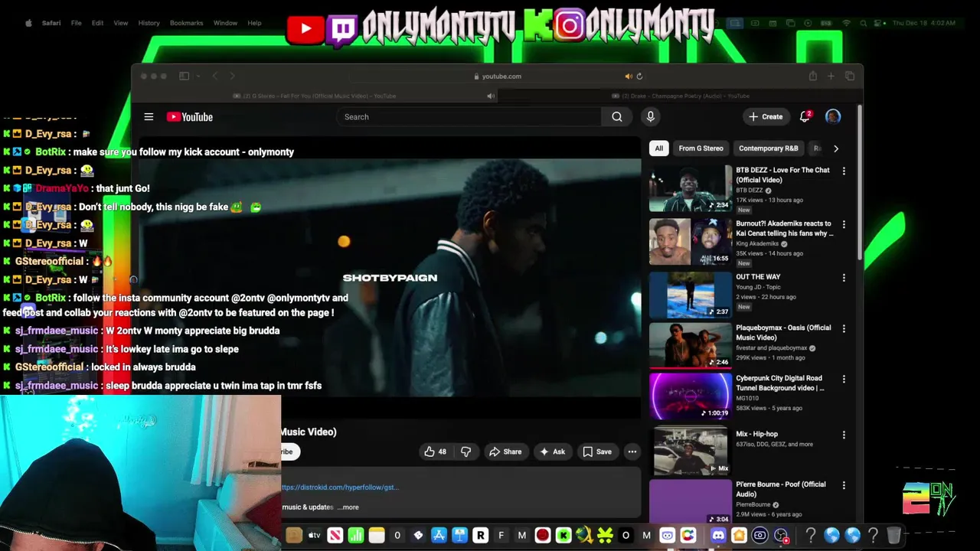Open a new Safari tab
Screen dimensions: 980x551
(x=831, y=76)
